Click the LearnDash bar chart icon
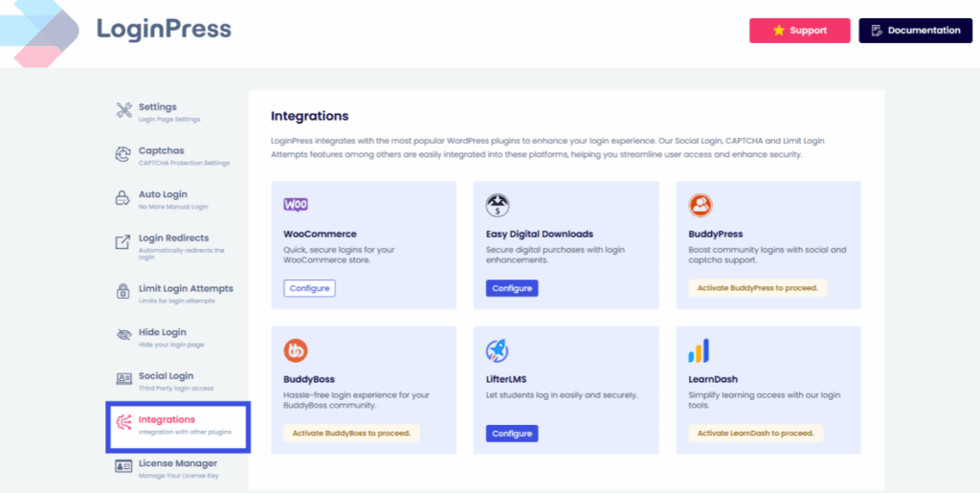 [x=699, y=350]
